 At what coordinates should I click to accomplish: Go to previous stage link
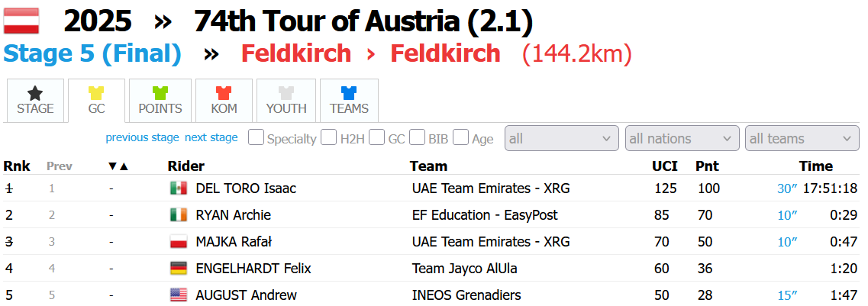[x=142, y=137]
